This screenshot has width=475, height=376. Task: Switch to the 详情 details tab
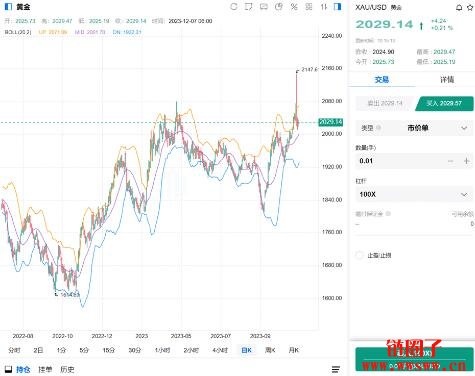[447, 79]
